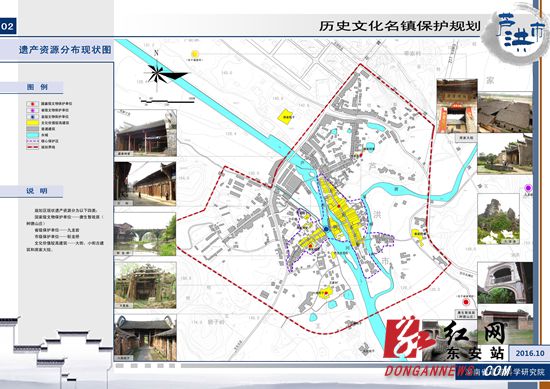Click the 2016.10 date label
This screenshot has width=550, height=389.
pos(530,353)
